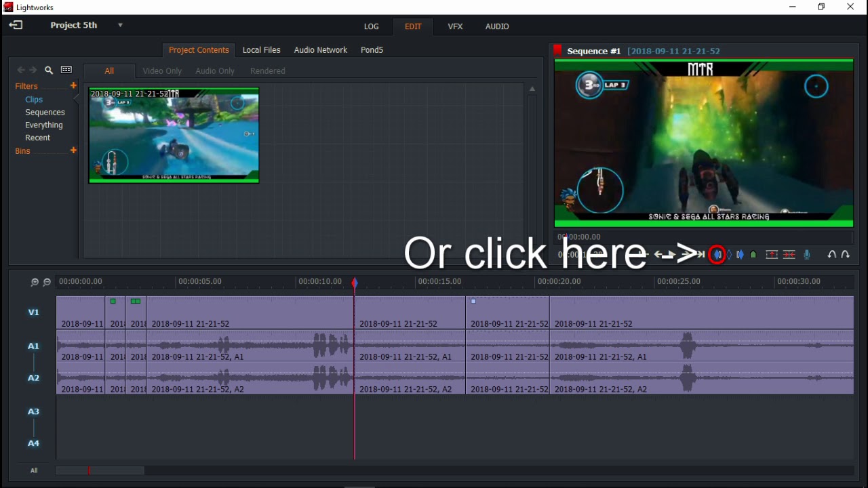
Task: Click the Sequence #1 viewer image
Action: coord(704,143)
